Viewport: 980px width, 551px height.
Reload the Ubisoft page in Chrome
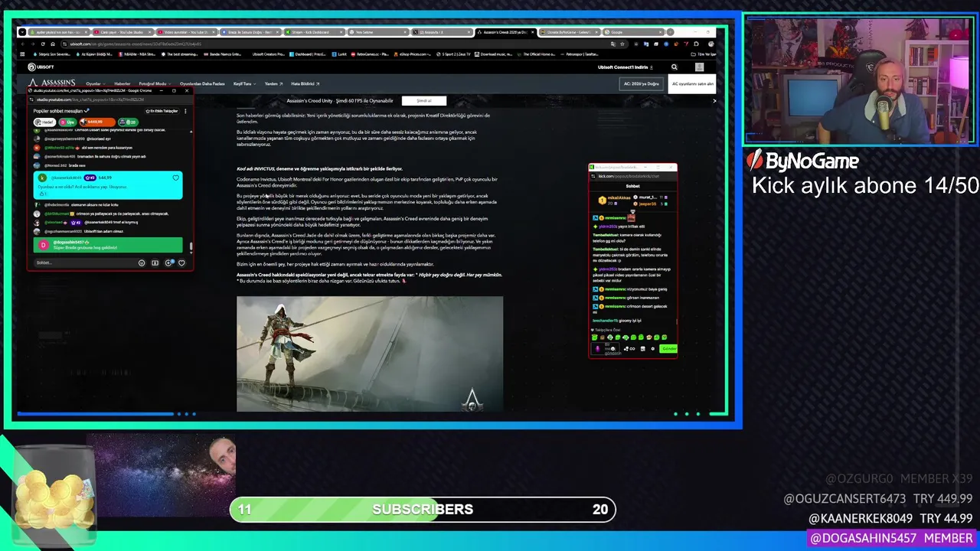[x=43, y=44]
